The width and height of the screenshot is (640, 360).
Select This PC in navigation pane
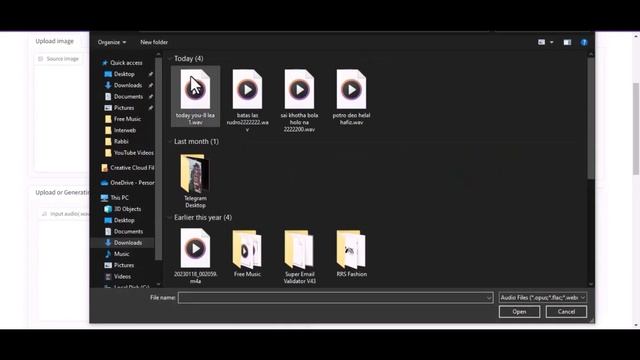pyautogui.click(x=119, y=198)
